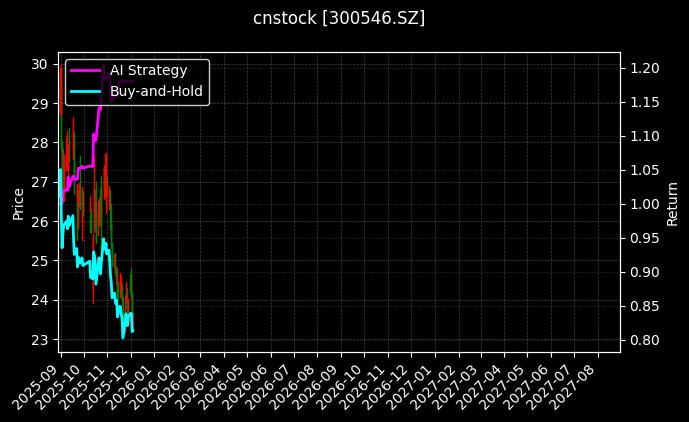Click the chart title cnstock [300546.SZ]
Viewport: 689px width, 422px height.
click(x=339, y=18)
